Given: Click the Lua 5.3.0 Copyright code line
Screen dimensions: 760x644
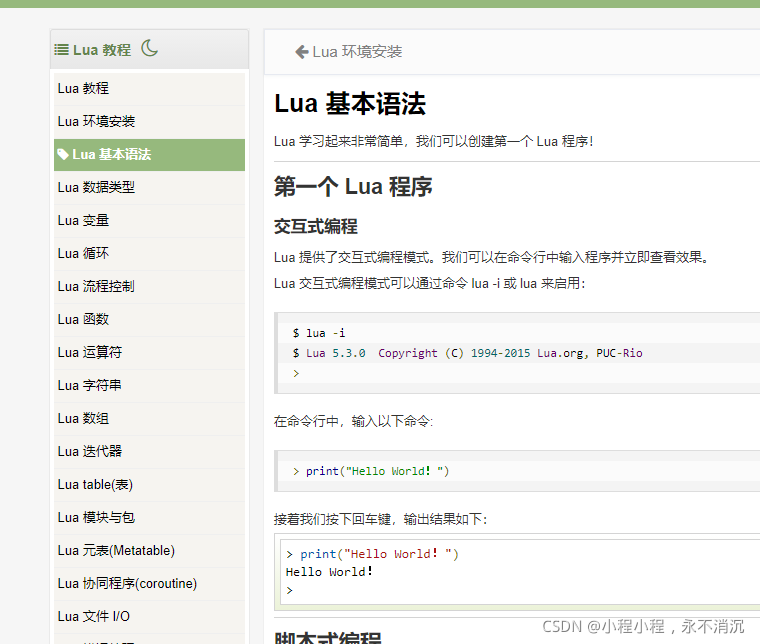Looking at the screenshot, I should (467, 353).
